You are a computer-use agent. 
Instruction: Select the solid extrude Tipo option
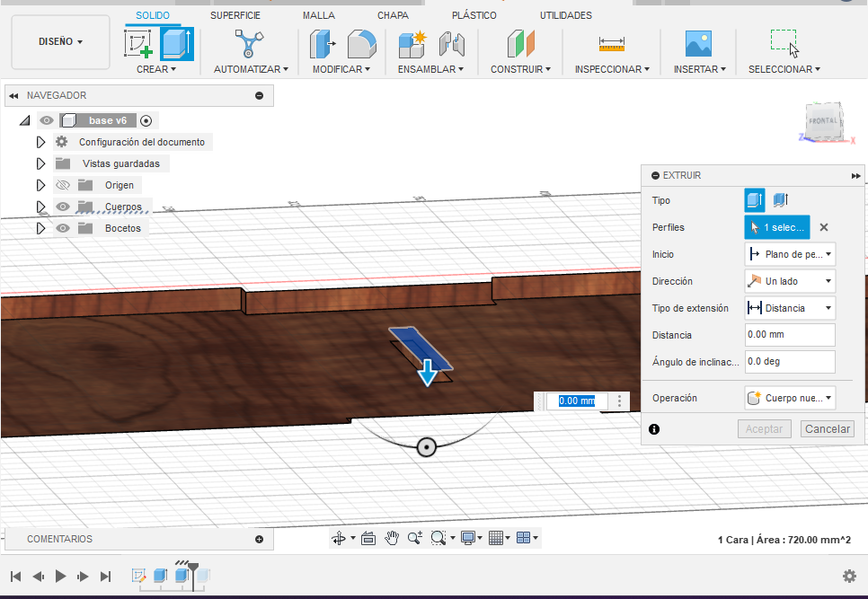pos(755,200)
